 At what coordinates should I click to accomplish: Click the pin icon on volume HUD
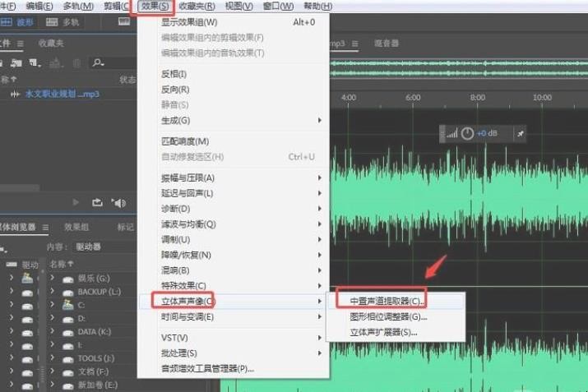[520, 133]
